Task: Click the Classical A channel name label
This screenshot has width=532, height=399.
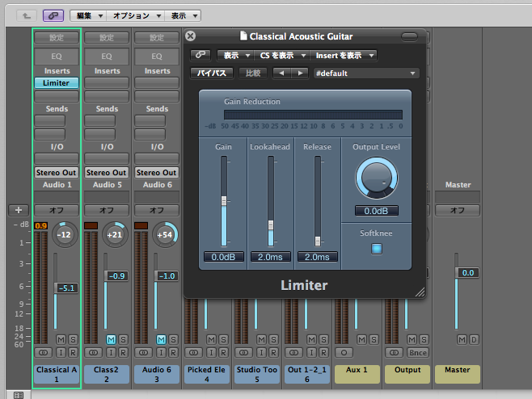Action: (57, 374)
